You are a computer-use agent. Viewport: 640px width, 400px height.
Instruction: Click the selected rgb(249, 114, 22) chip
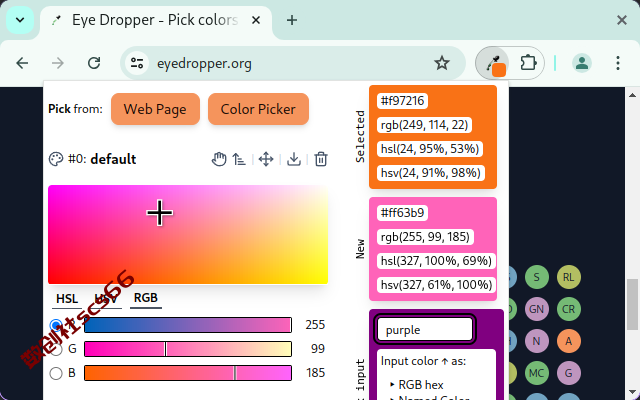click(x=424, y=125)
